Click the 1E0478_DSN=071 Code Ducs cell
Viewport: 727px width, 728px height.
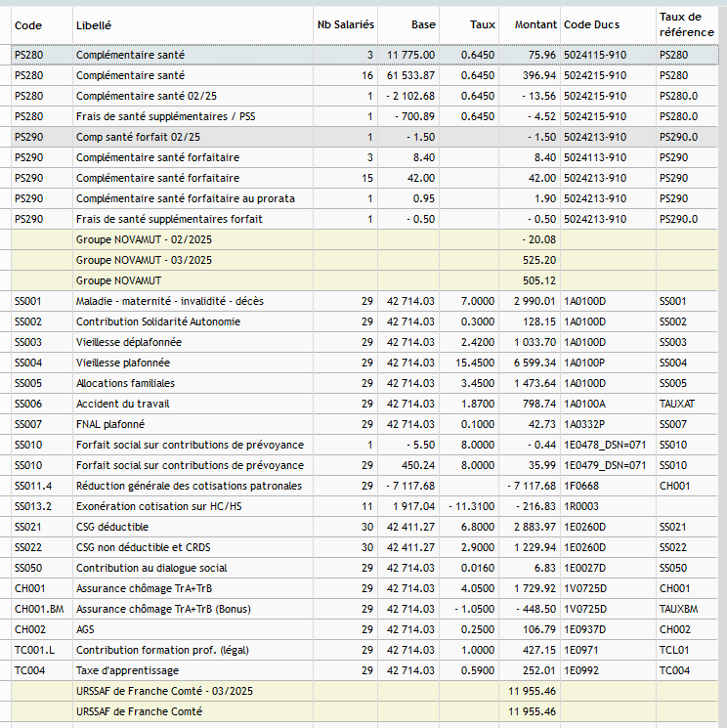(608, 445)
